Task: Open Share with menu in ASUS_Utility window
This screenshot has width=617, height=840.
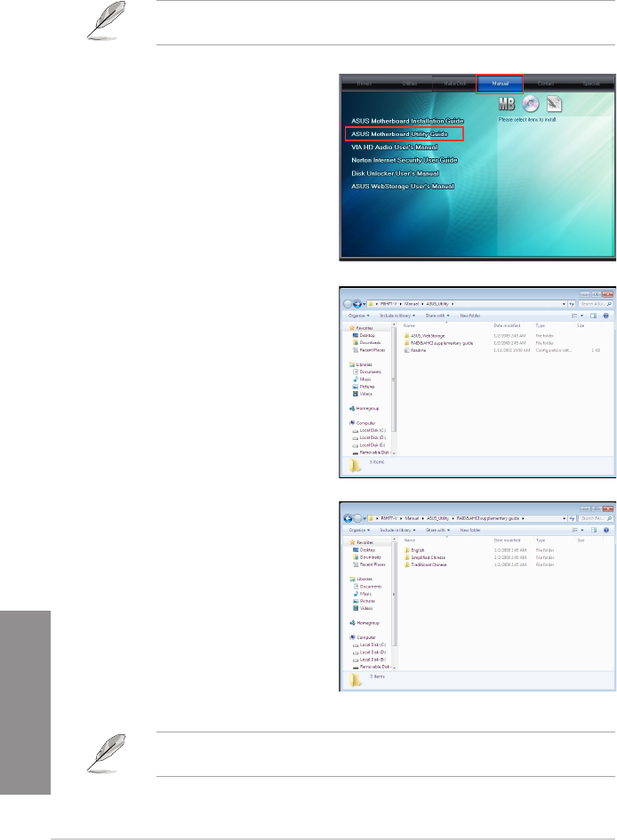Action: pos(437,316)
